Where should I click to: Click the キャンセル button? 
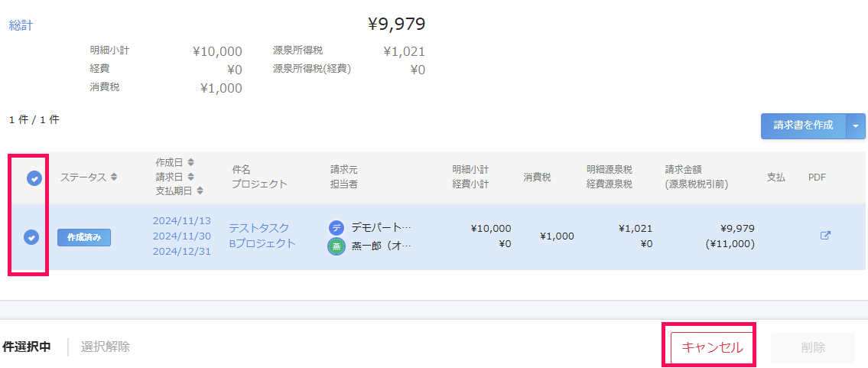tap(712, 347)
